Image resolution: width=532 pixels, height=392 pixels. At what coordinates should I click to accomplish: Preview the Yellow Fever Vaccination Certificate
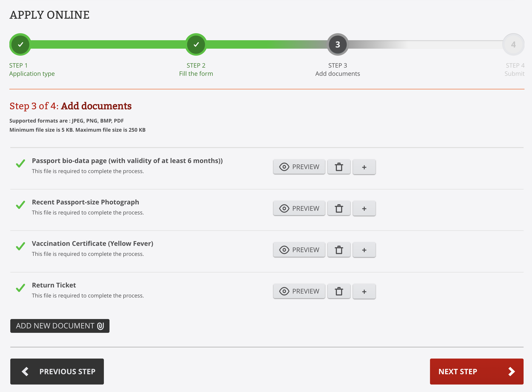pyautogui.click(x=299, y=250)
